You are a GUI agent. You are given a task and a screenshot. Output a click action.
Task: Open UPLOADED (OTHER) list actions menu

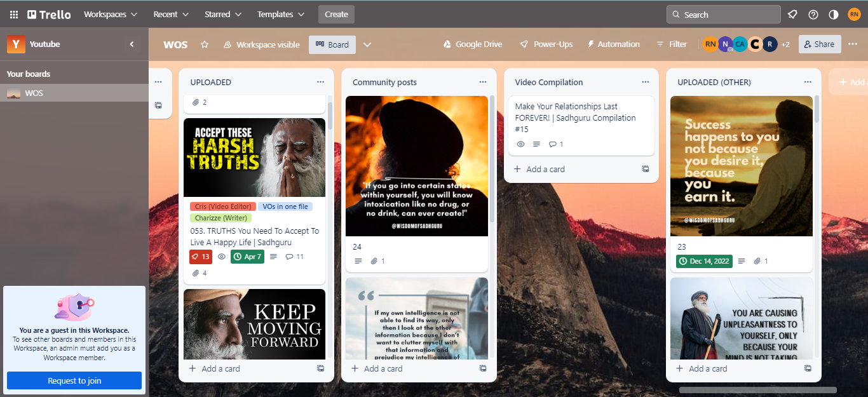click(808, 82)
